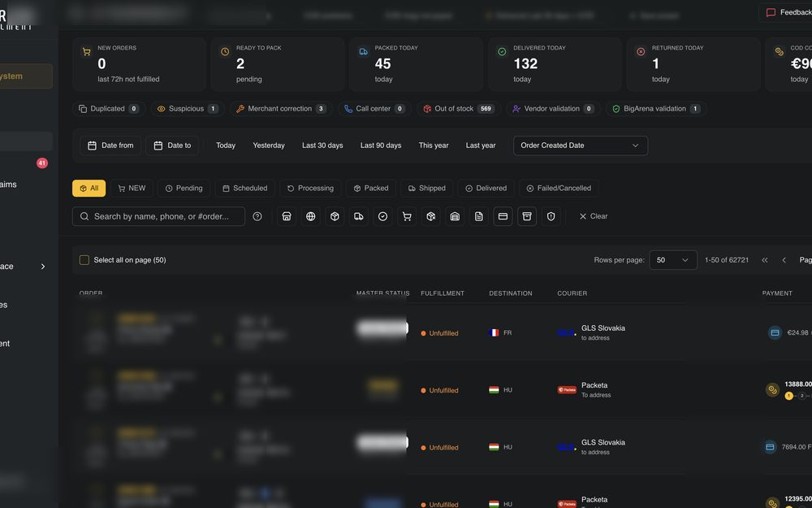Screen dimensions: 812x508
Task: Go to first page double-chevron
Action: tap(764, 260)
